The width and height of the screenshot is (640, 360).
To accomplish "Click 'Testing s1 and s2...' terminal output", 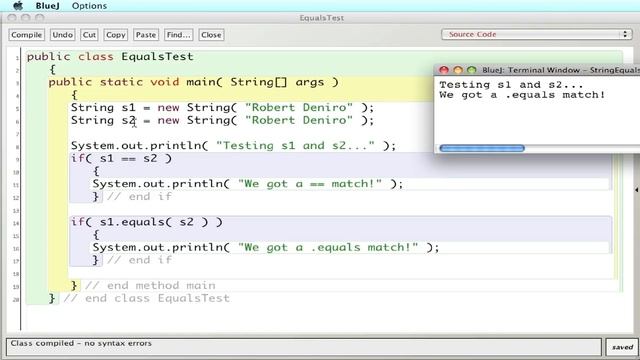I will click(x=511, y=85).
